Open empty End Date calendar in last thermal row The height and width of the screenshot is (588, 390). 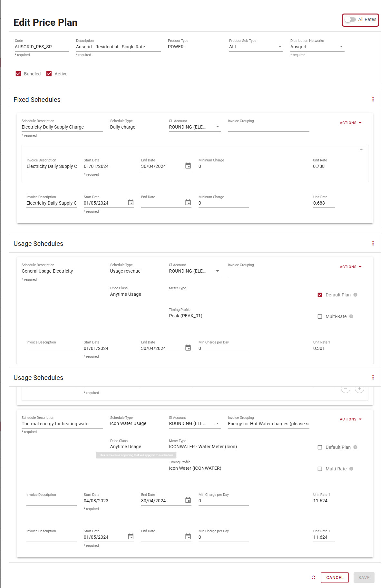[188, 537]
